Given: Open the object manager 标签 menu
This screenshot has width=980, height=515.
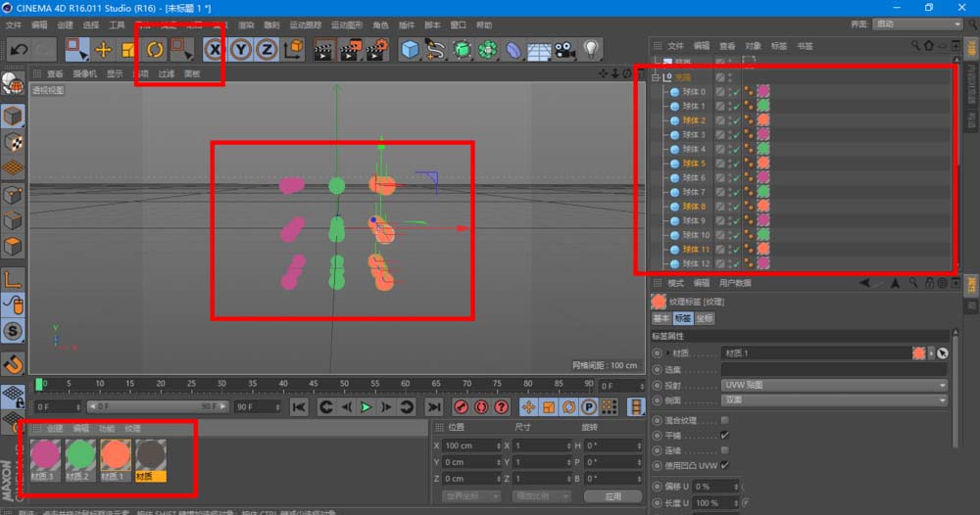Looking at the screenshot, I should [779, 46].
